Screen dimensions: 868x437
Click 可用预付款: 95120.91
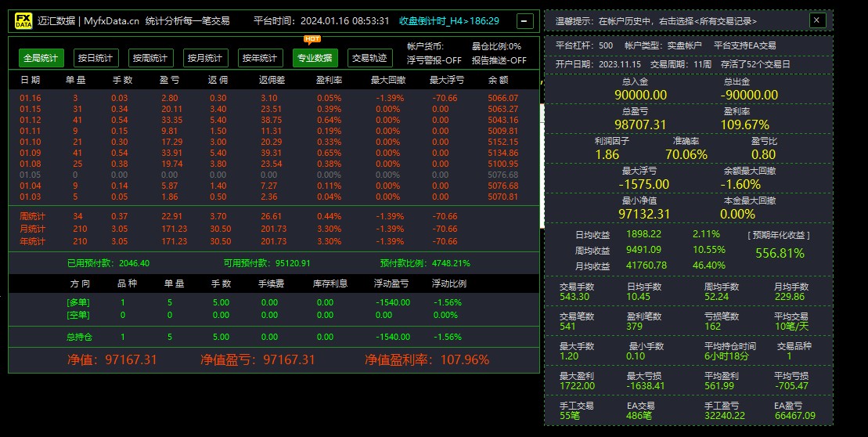pyautogui.click(x=267, y=263)
